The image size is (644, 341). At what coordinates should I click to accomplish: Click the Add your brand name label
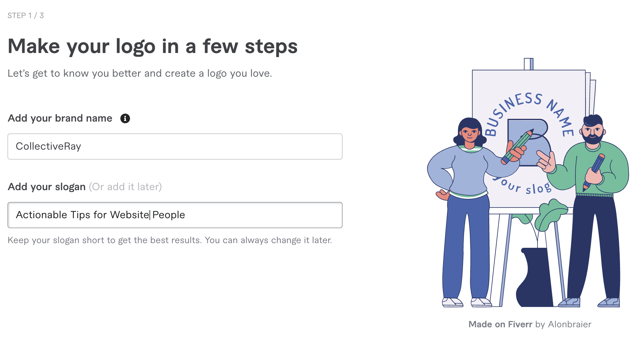click(x=60, y=118)
